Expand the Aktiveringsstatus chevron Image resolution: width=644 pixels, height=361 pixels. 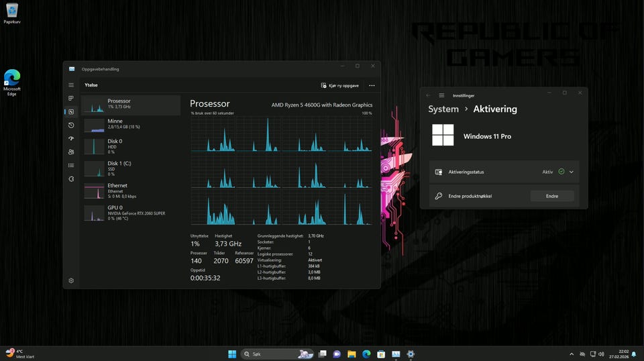(572, 172)
